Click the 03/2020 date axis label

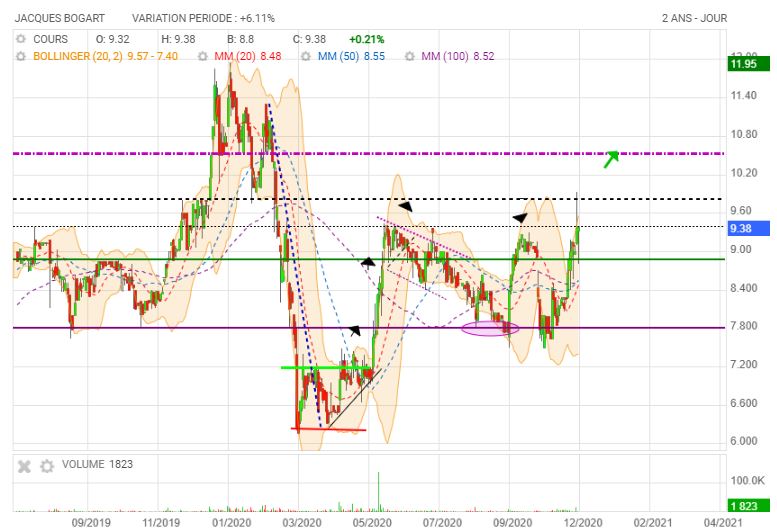click(302, 522)
